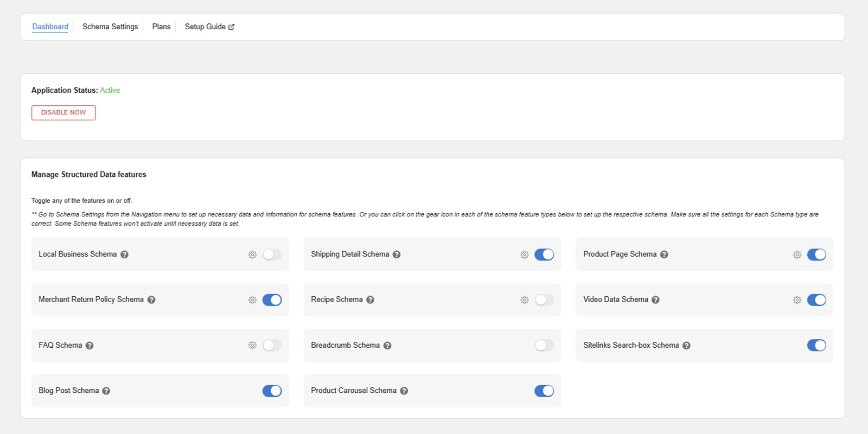Enable the Local Business Schema toggle
This screenshot has height=434, width=868.
click(272, 254)
